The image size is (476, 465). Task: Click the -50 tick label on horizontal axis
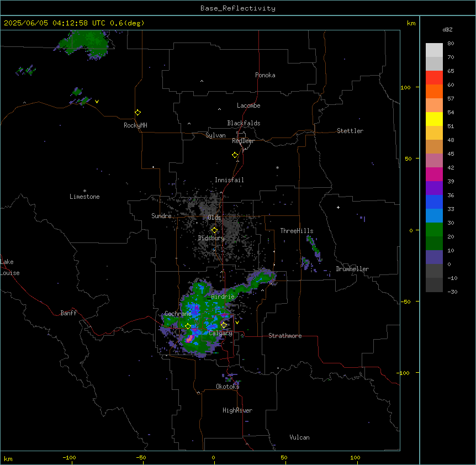[x=141, y=457]
